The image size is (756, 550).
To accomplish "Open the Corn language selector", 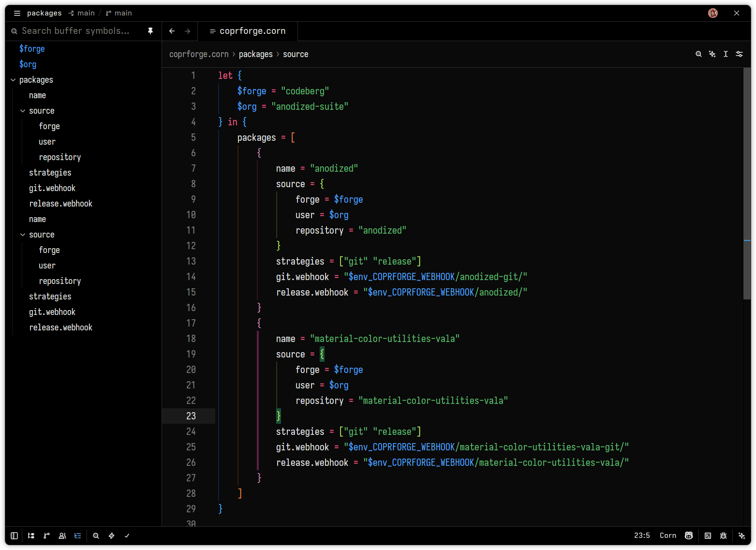I will pos(668,535).
